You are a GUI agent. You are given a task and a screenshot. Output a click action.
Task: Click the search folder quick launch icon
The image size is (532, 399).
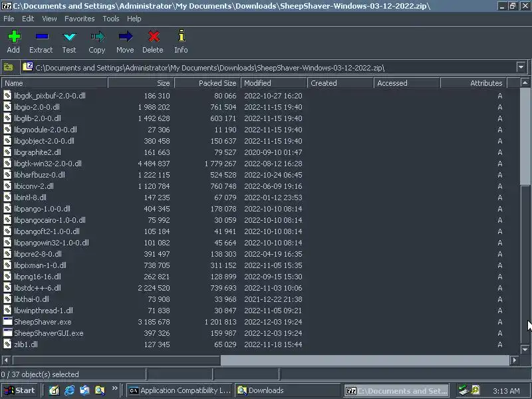(x=100, y=390)
